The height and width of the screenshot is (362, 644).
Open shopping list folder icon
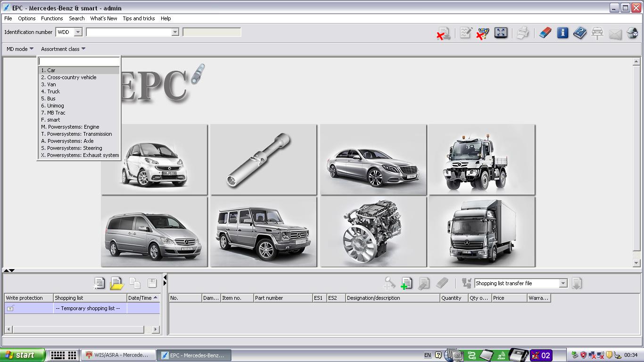pos(116,283)
